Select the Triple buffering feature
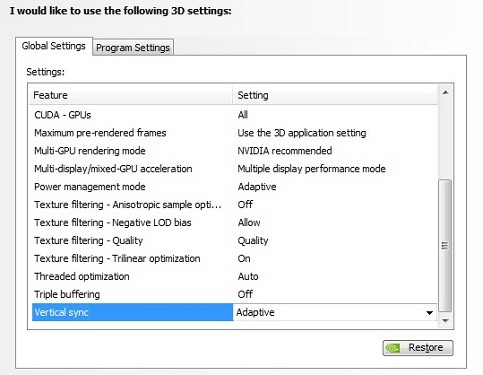 tap(67, 295)
